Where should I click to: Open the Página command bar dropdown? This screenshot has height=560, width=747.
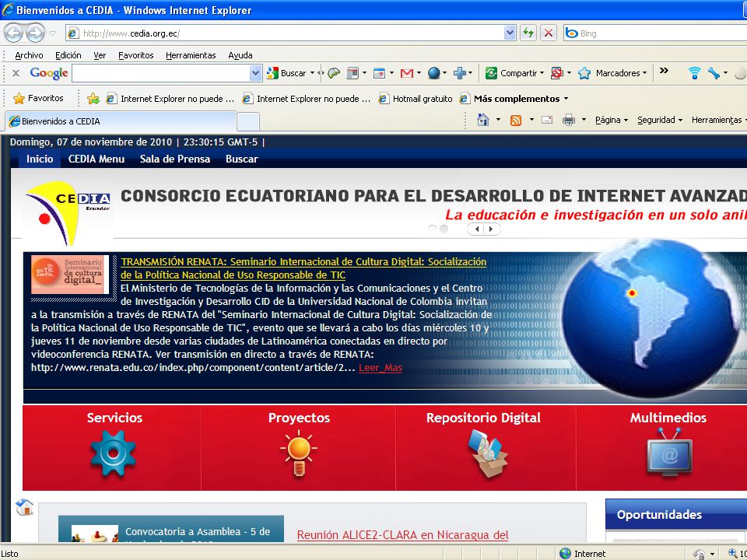coord(612,120)
